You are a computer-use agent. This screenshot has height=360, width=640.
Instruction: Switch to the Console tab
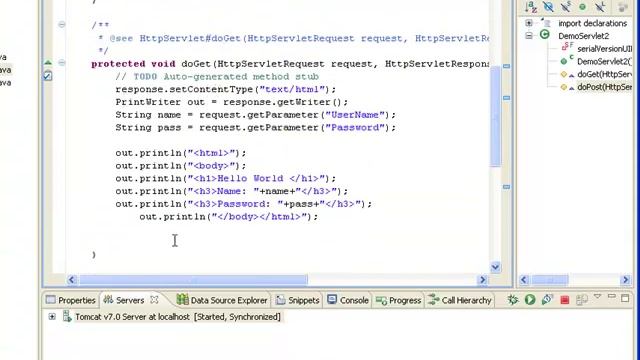[348, 300]
